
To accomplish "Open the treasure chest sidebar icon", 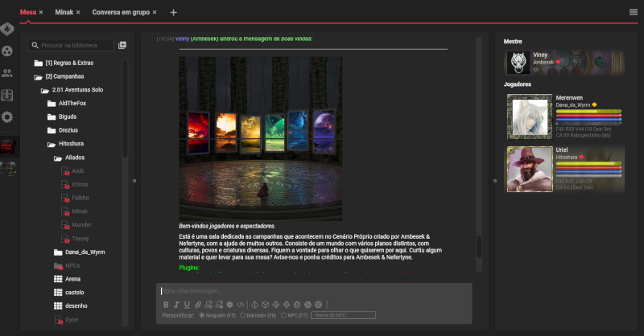I will click(7, 95).
